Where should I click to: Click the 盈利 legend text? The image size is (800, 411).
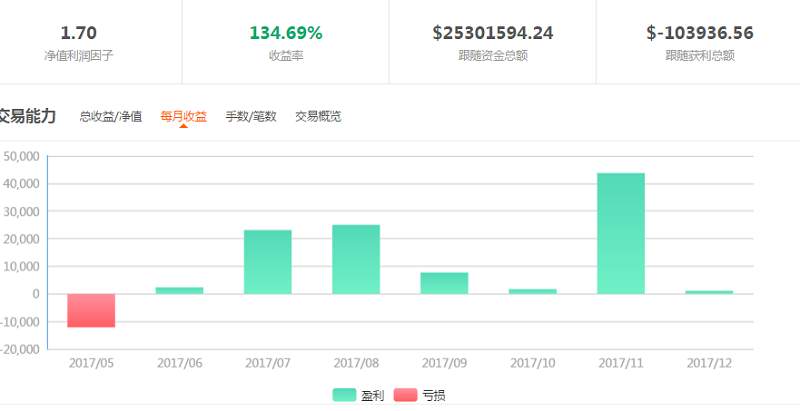click(x=372, y=395)
